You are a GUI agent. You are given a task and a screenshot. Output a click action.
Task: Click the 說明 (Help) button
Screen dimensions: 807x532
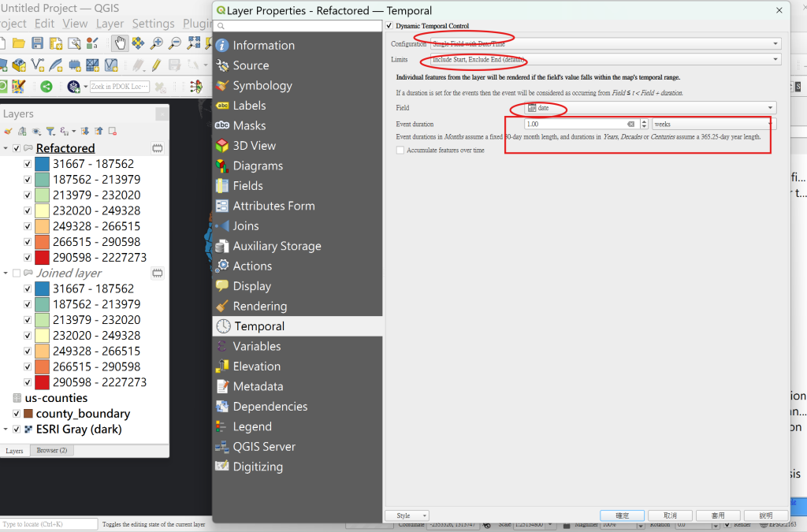coord(766,515)
